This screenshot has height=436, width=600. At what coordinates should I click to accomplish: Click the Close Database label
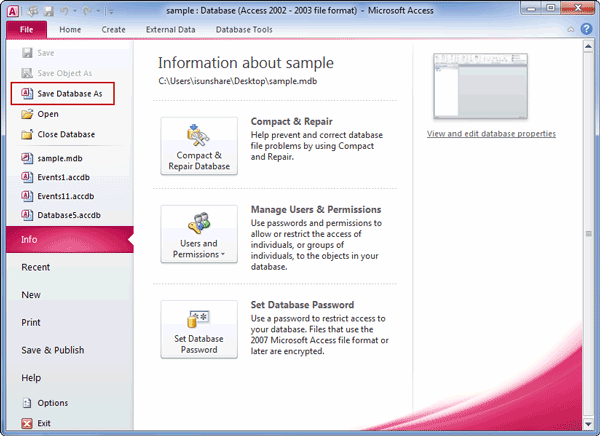(66, 134)
